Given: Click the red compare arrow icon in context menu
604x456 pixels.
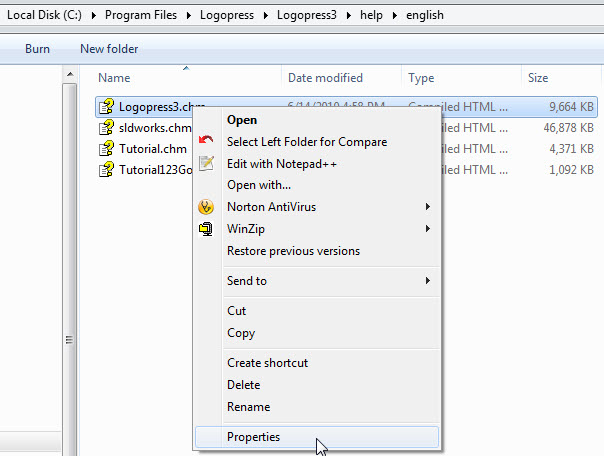Looking at the screenshot, I should (x=206, y=140).
